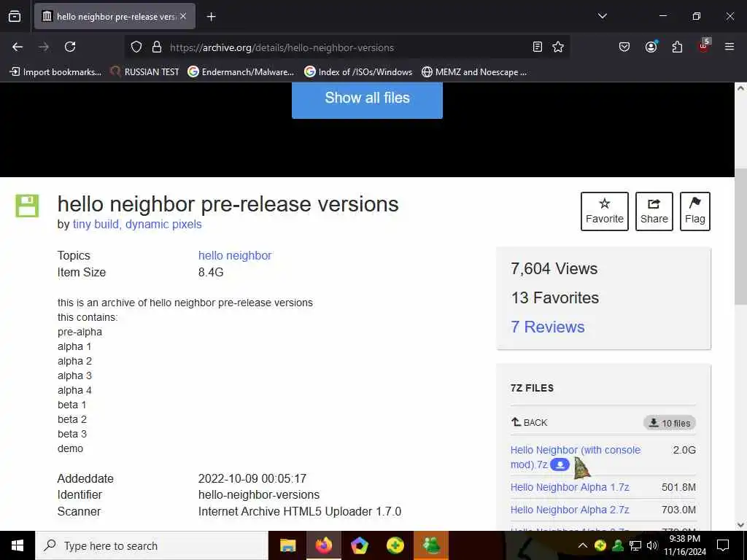The width and height of the screenshot is (747, 560).
Task: Click the browser Back arrow
Action: (18, 47)
